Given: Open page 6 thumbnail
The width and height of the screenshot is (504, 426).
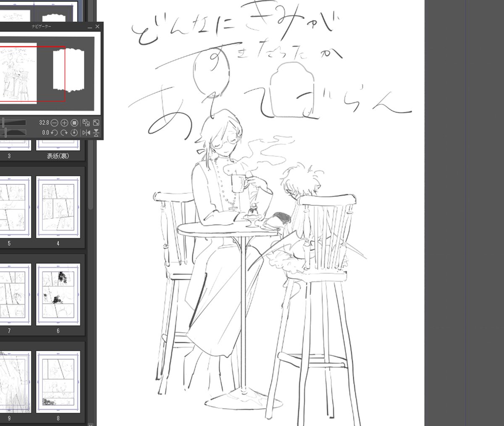Looking at the screenshot, I should (58, 294).
